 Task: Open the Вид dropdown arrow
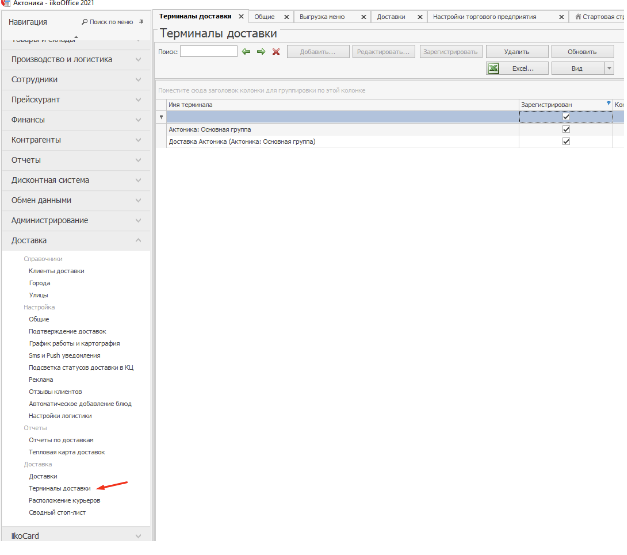pos(609,68)
